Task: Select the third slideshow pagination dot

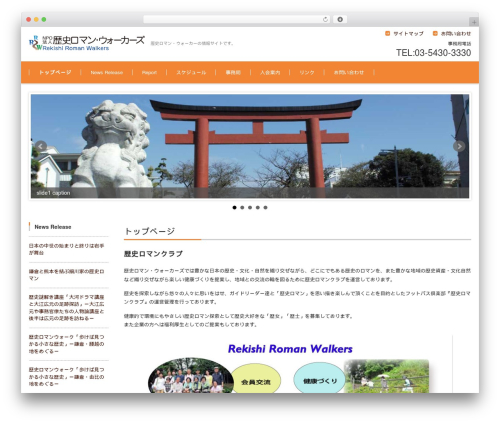Action: coord(250,207)
